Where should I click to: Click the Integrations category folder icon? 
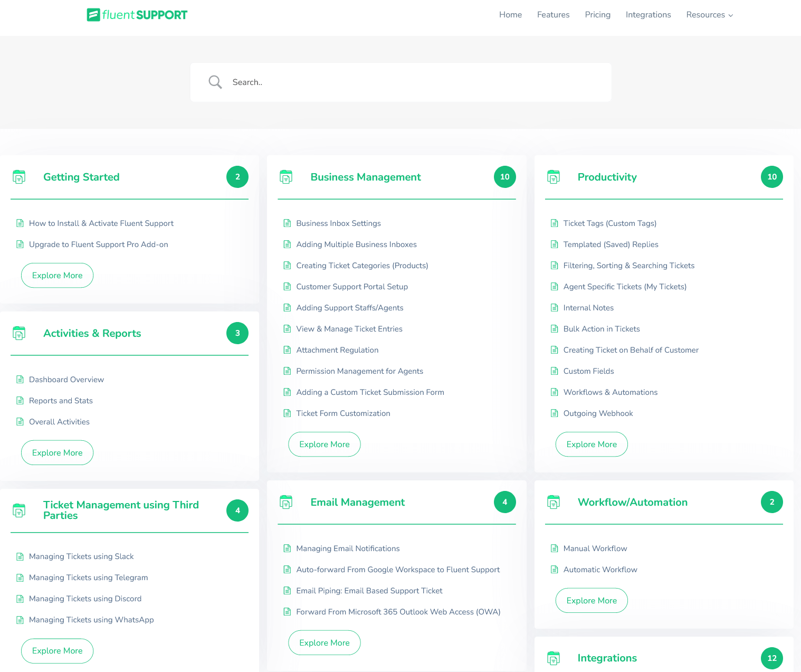point(554,658)
